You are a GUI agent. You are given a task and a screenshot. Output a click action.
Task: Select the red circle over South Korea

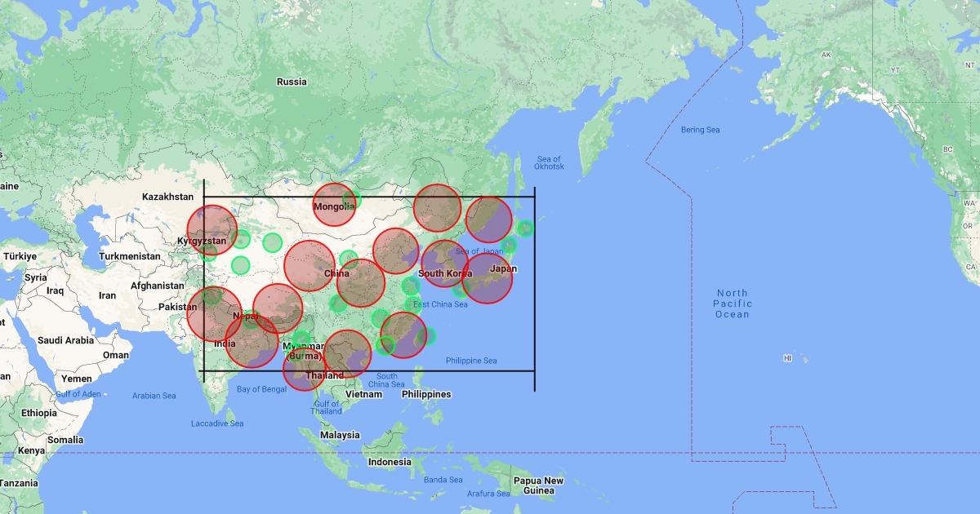pyautogui.click(x=445, y=264)
